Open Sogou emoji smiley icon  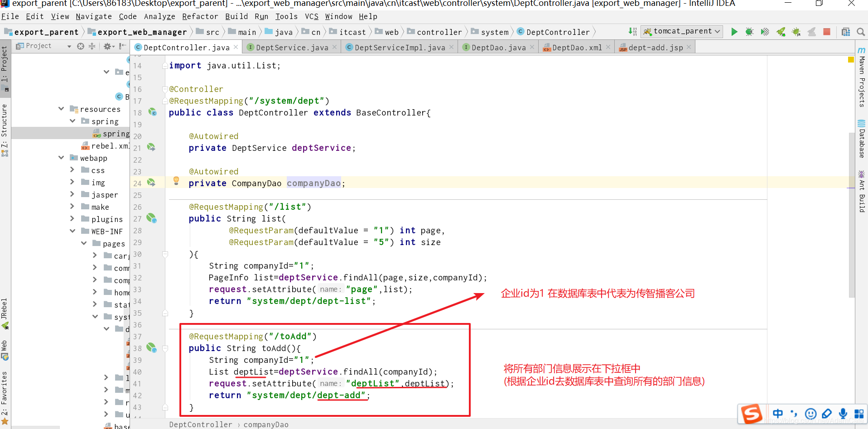pyautogui.click(x=810, y=414)
